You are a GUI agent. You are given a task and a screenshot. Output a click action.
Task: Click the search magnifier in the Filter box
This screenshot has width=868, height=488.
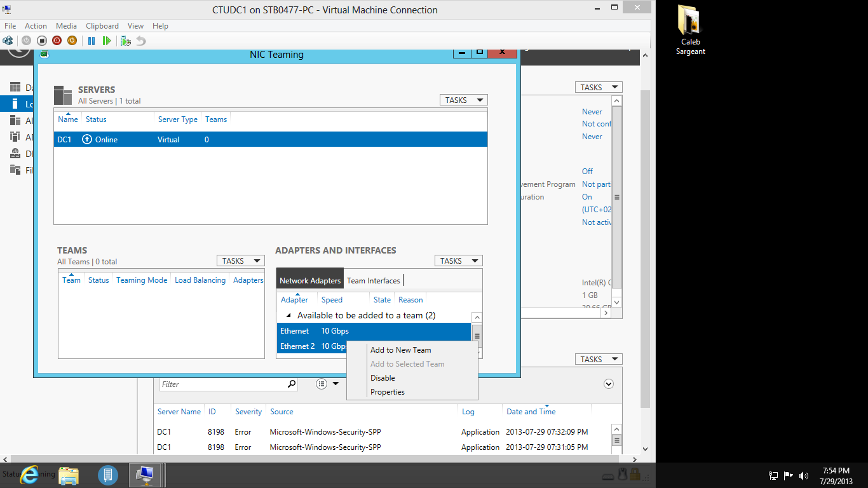pyautogui.click(x=292, y=384)
